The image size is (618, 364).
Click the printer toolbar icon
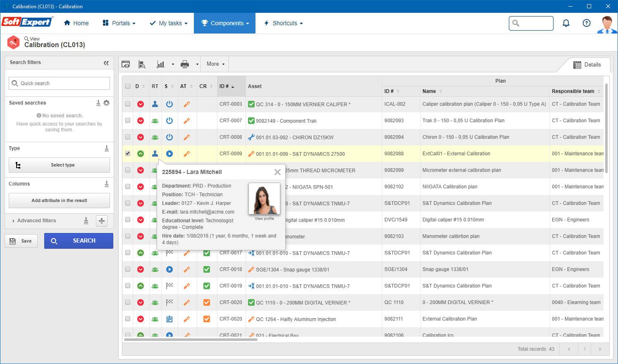click(x=185, y=64)
